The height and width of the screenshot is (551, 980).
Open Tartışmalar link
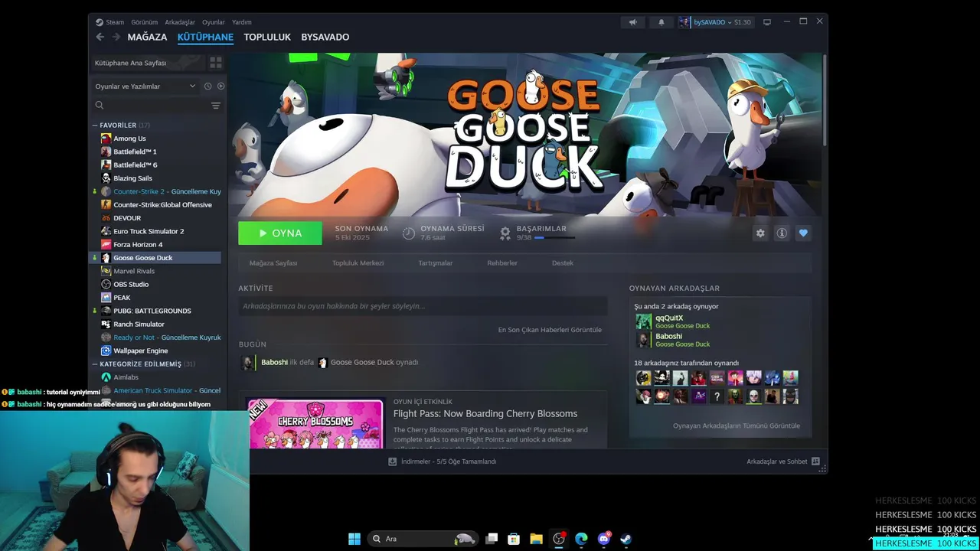[x=435, y=262]
